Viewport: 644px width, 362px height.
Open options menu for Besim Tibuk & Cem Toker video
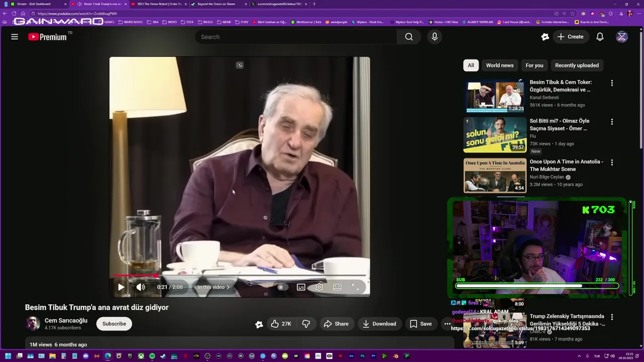[x=612, y=83]
